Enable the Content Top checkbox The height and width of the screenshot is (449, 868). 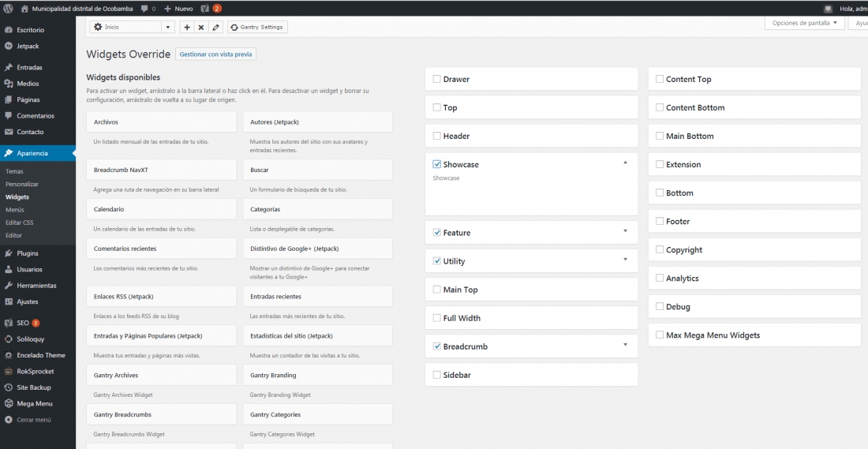coord(660,79)
